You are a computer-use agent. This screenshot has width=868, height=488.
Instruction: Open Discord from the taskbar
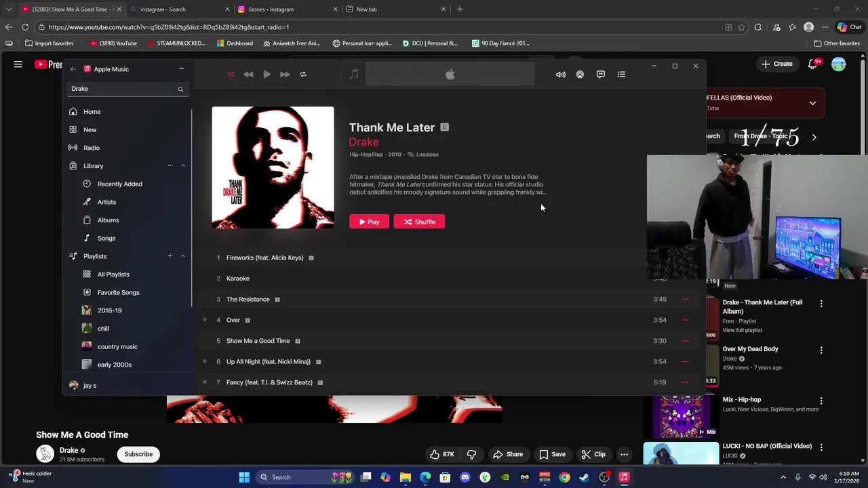pyautogui.click(x=465, y=477)
